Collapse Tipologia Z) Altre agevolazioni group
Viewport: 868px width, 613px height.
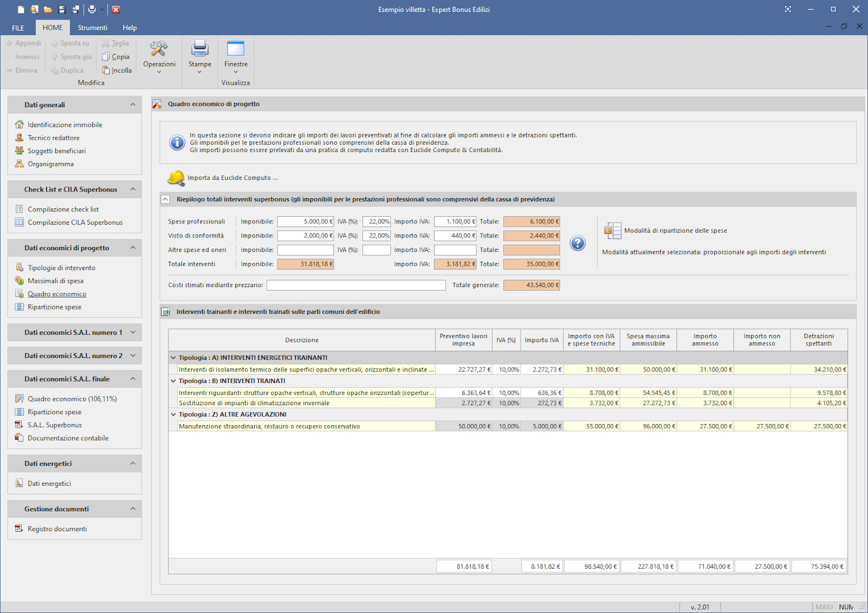point(173,415)
